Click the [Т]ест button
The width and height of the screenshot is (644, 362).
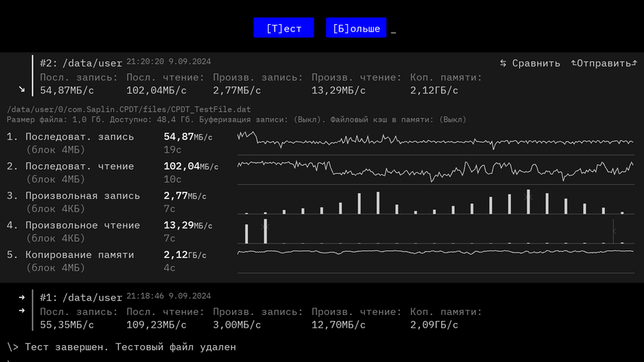[x=283, y=28]
